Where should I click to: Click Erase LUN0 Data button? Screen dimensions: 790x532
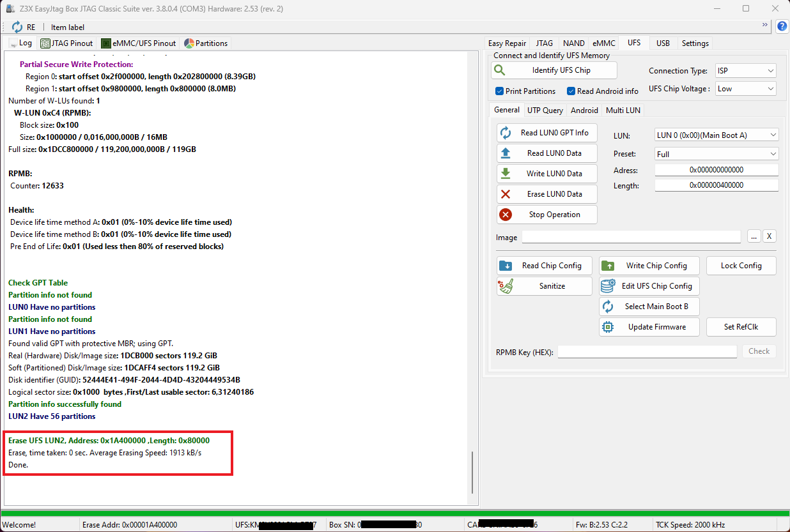click(x=547, y=194)
